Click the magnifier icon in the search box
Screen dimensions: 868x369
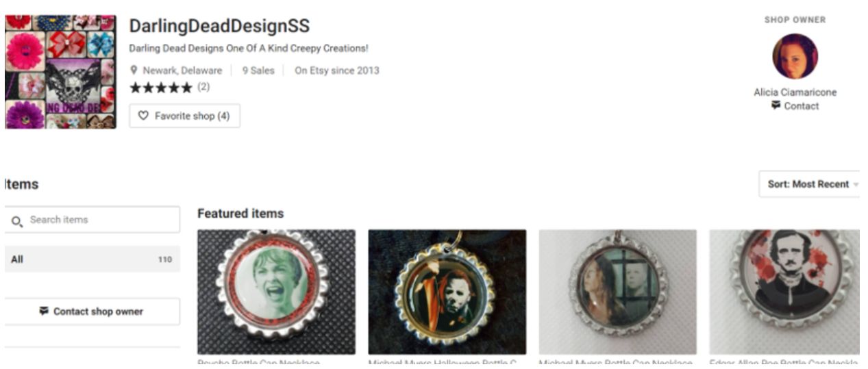(x=18, y=220)
